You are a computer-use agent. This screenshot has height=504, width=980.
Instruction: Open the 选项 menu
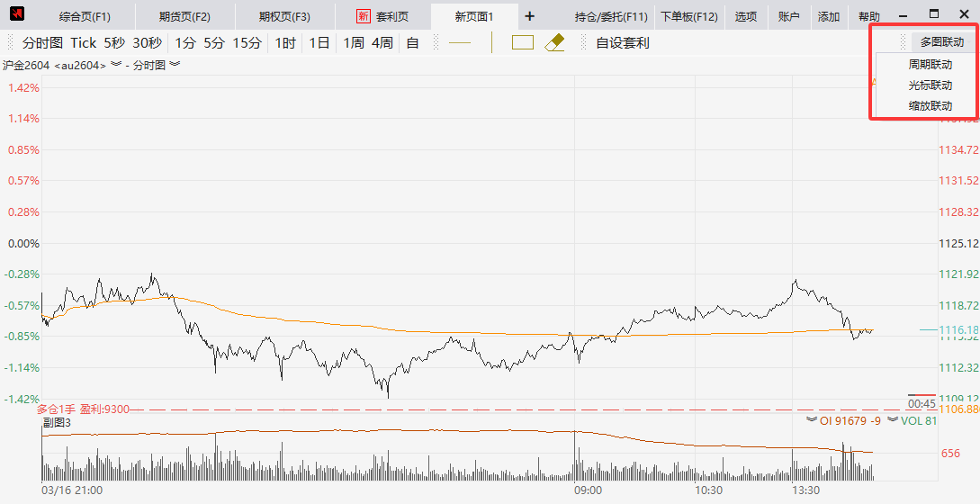click(x=745, y=16)
